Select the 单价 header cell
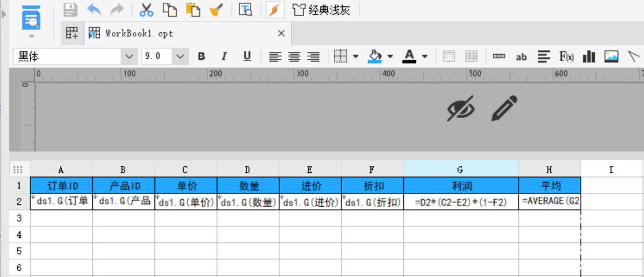 [x=186, y=185]
